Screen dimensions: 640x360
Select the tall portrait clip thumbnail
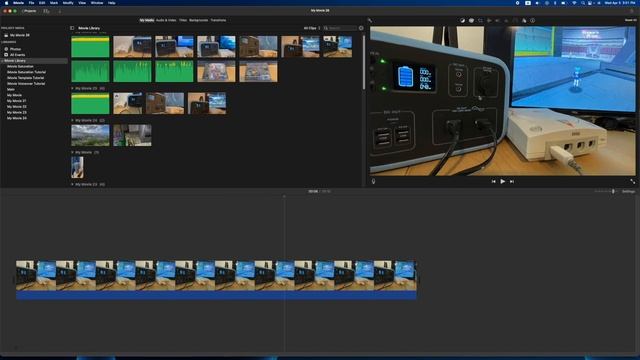click(x=77, y=167)
